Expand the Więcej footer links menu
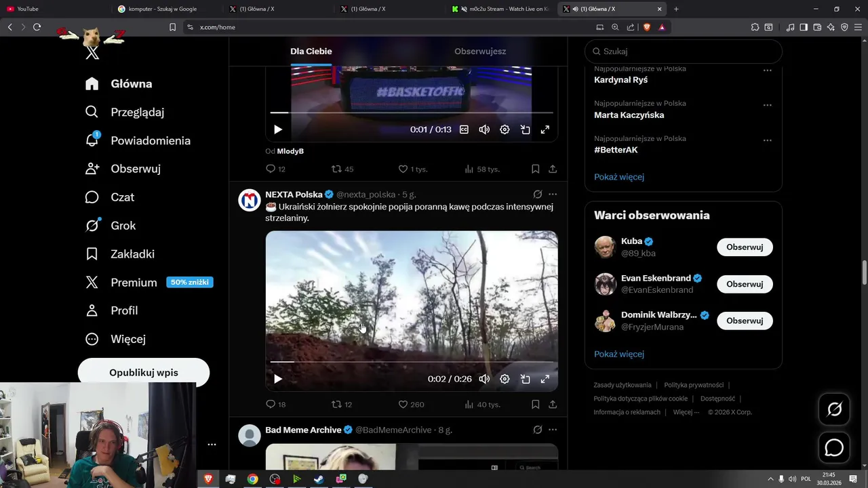This screenshot has width=868, height=488. click(686, 412)
